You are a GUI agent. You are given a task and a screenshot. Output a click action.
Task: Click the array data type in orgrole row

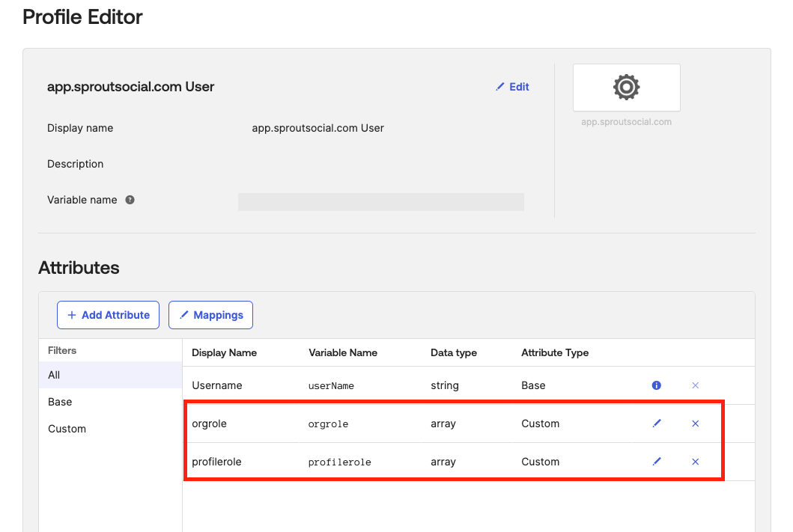[443, 424]
